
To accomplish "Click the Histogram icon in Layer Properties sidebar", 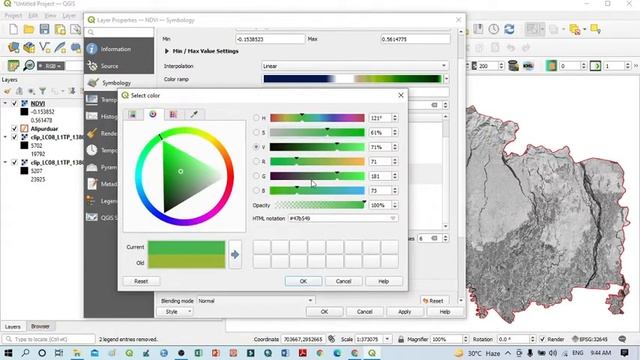I will [x=92, y=116].
